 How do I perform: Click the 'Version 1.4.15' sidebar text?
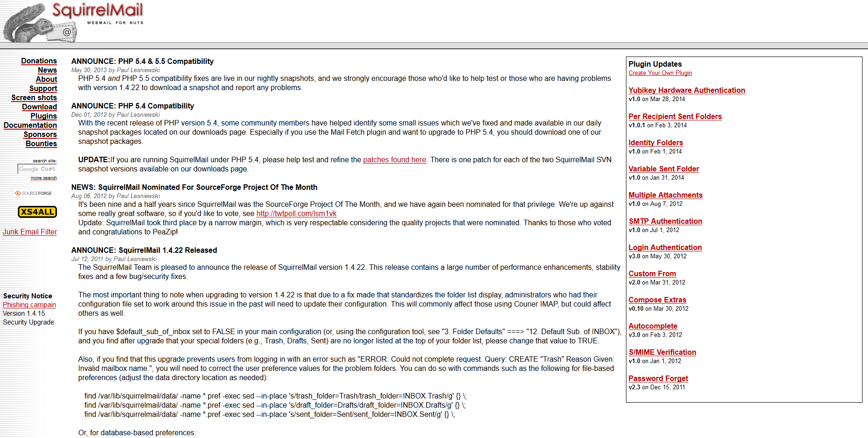pyautogui.click(x=24, y=314)
